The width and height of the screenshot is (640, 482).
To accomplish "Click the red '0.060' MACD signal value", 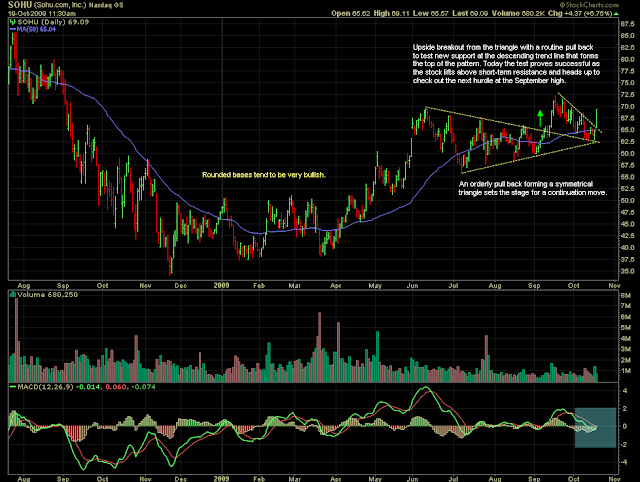I will pos(116,386).
